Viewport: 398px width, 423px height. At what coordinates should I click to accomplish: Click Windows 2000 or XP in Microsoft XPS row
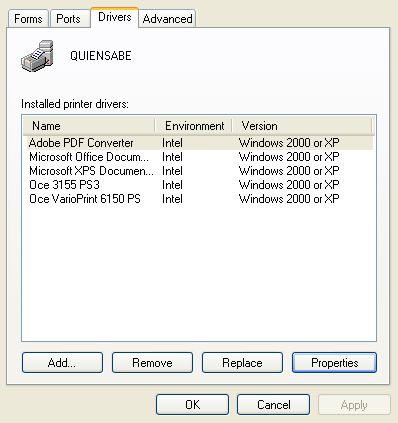click(x=289, y=171)
